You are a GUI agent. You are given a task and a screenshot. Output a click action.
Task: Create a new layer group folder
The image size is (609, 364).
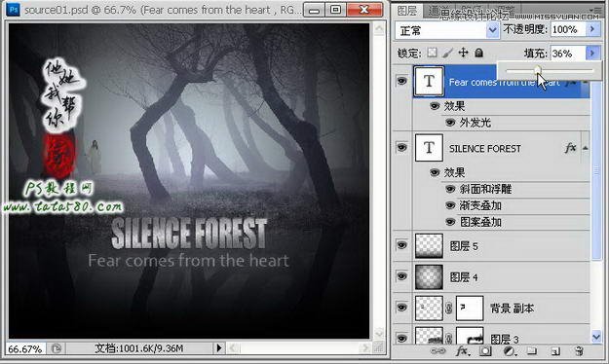(532, 351)
